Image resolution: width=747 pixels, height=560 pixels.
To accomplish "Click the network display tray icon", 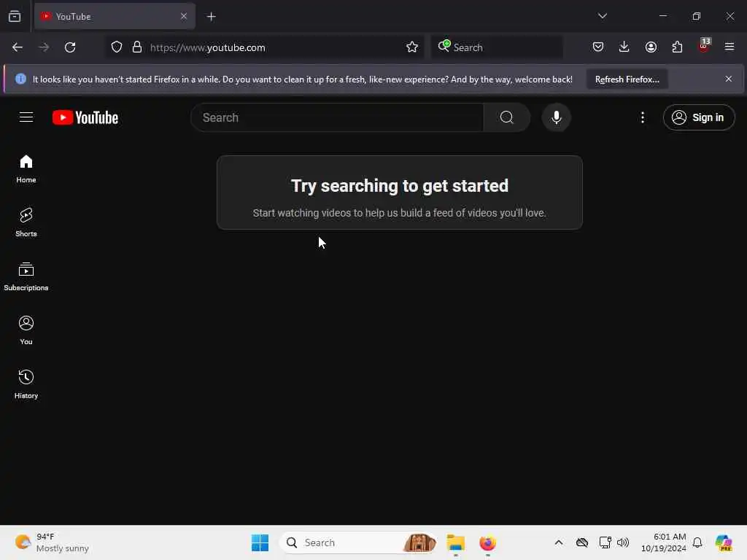I will click(x=605, y=542).
